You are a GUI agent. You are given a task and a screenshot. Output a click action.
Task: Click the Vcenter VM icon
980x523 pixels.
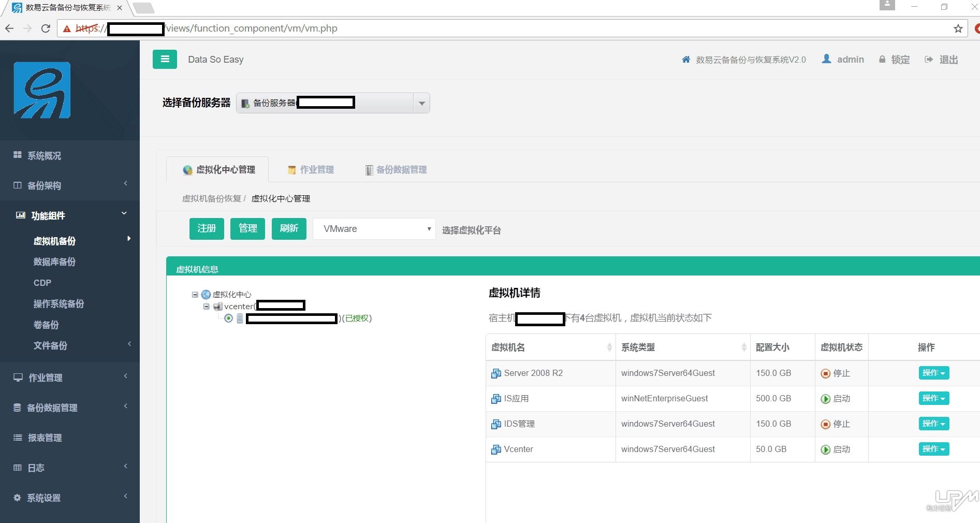click(496, 449)
